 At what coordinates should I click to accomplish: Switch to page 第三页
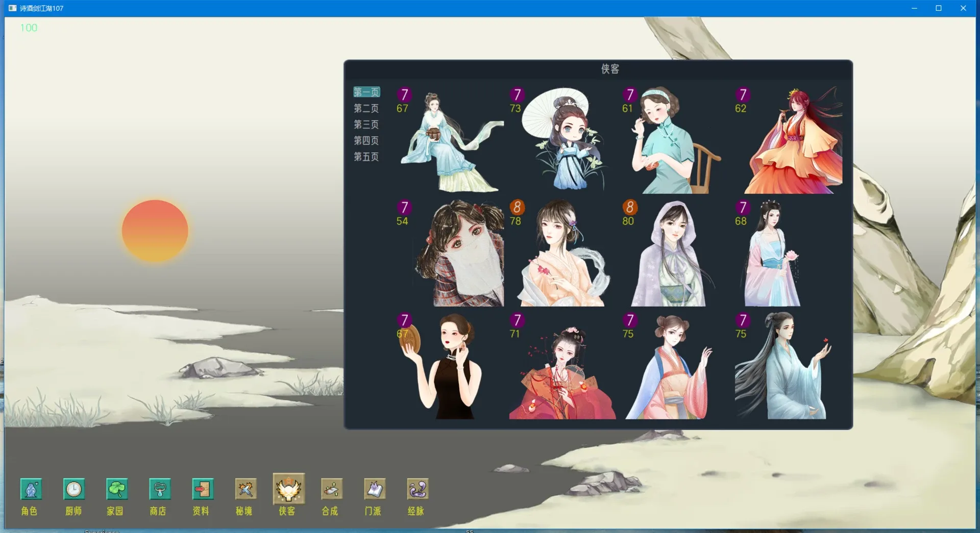366,124
